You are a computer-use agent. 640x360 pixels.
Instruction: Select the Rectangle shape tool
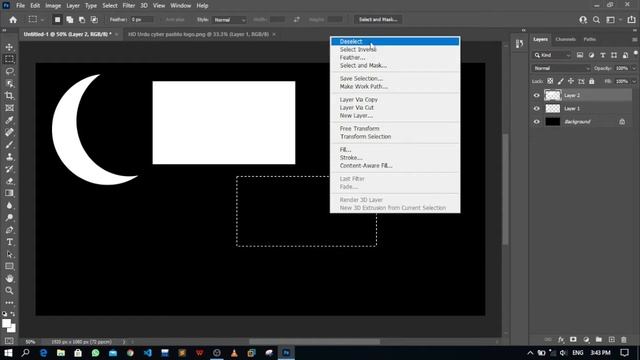pos(9,266)
